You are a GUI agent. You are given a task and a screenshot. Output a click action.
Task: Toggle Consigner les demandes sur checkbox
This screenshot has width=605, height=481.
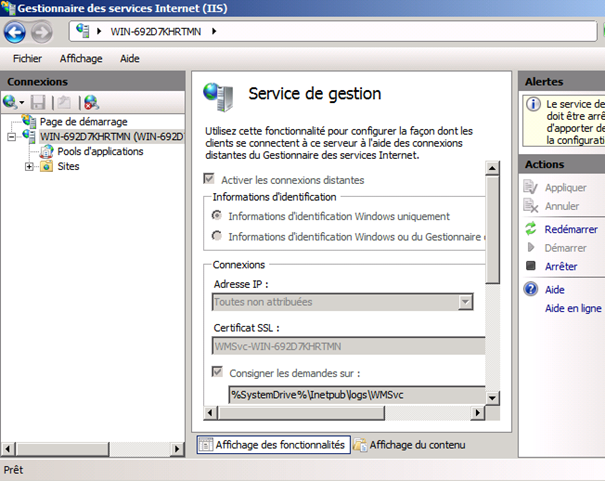(x=218, y=373)
